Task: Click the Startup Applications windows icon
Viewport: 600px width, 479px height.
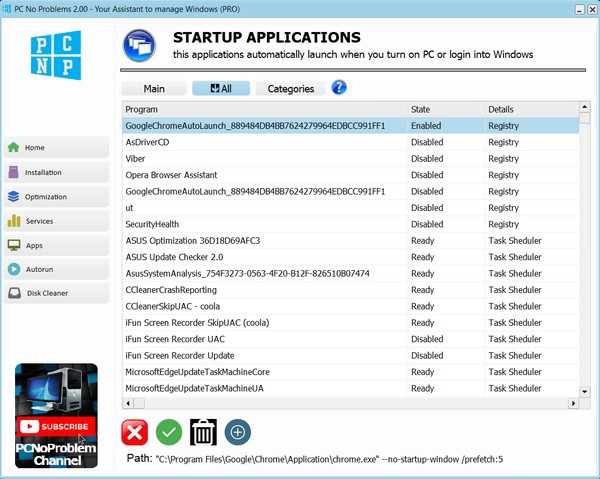Action: [x=140, y=46]
